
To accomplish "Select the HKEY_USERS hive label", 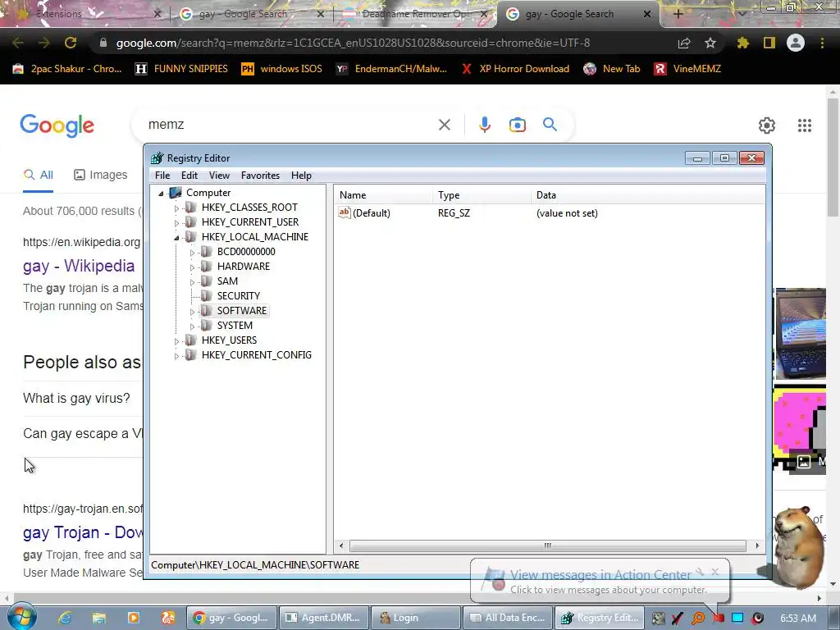I will click(x=229, y=340).
